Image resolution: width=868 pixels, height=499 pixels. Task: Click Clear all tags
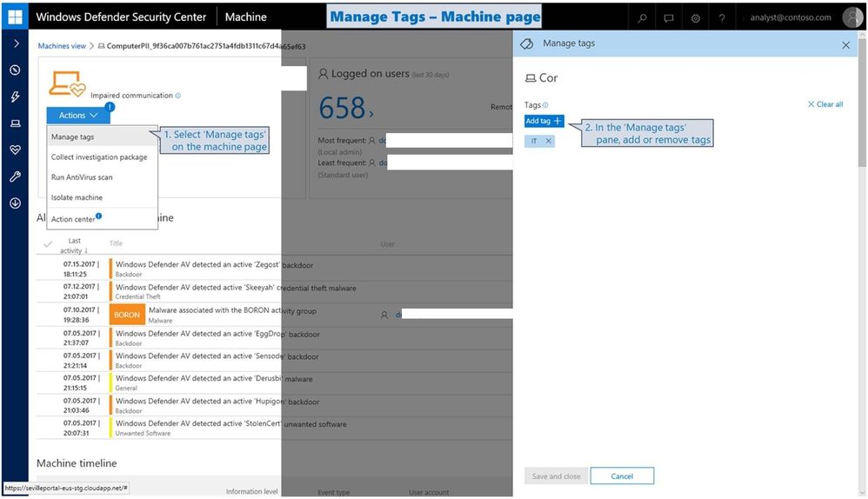click(825, 104)
